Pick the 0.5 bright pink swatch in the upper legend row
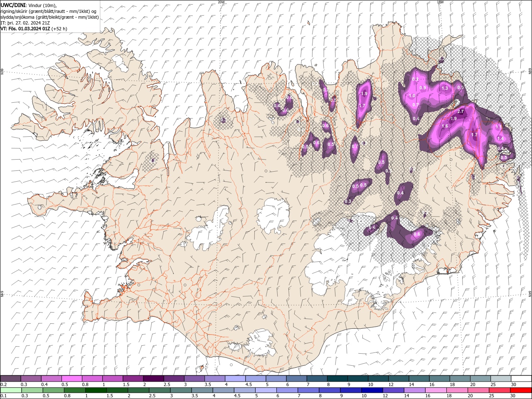The width and height of the screenshot is (532, 399). click(71, 379)
